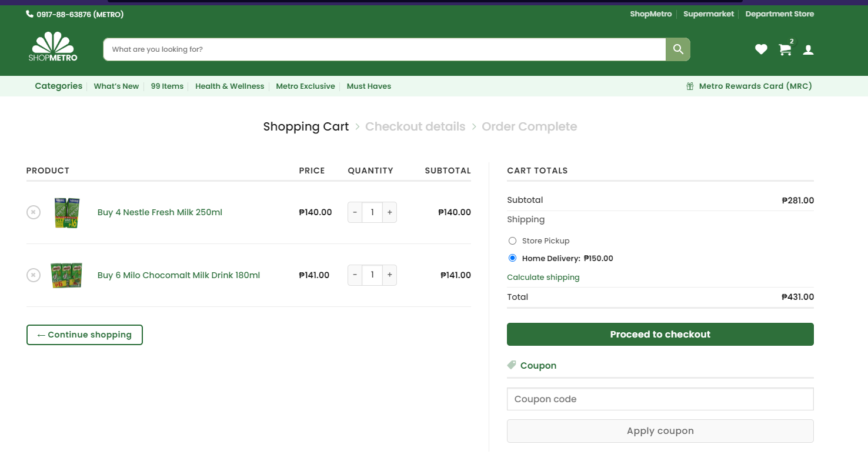Open Buy 6 Milo Chocomalt Milk Drink link
This screenshot has width=868, height=461.
pos(179,275)
